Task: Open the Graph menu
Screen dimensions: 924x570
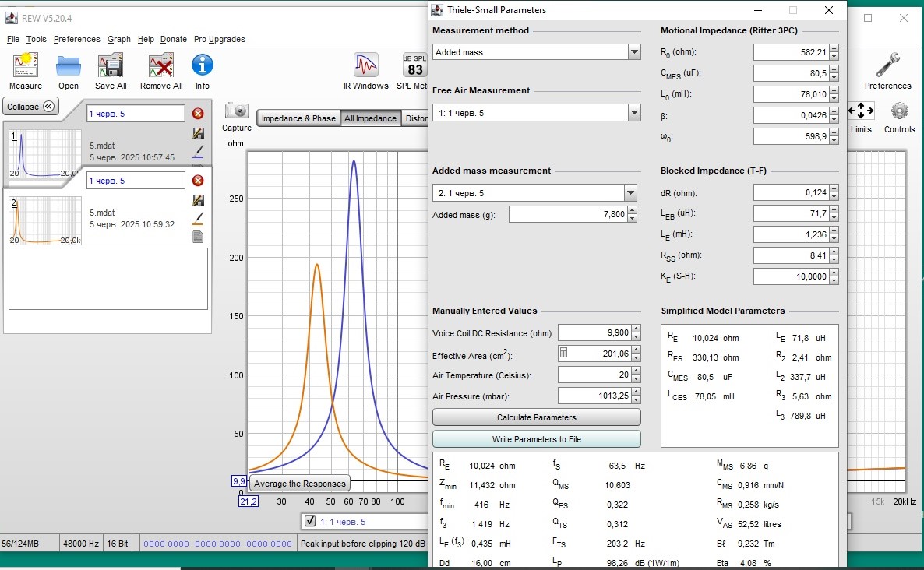Action: [x=119, y=39]
